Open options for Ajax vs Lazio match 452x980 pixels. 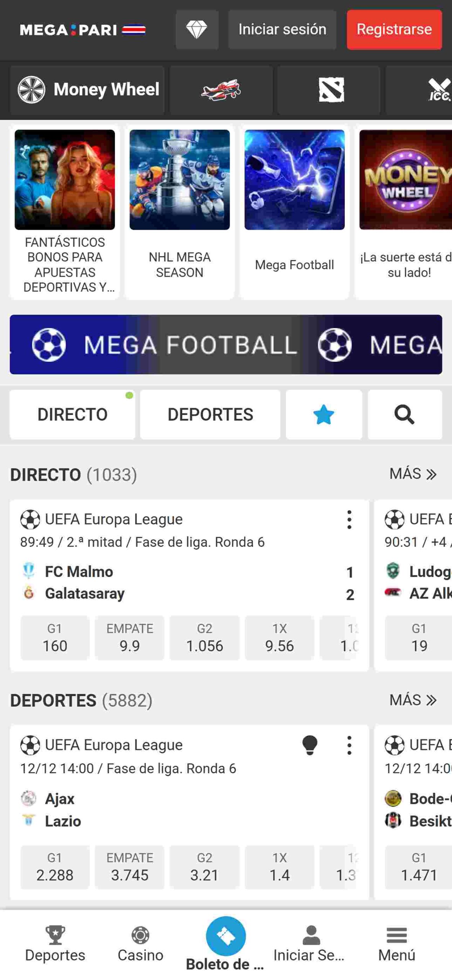tap(349, 745)
